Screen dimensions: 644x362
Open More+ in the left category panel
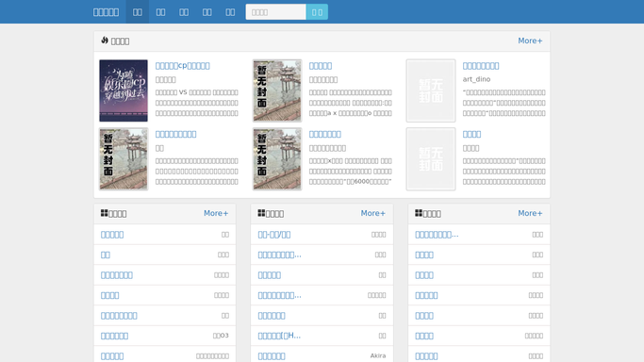click(x=216, y=213)
